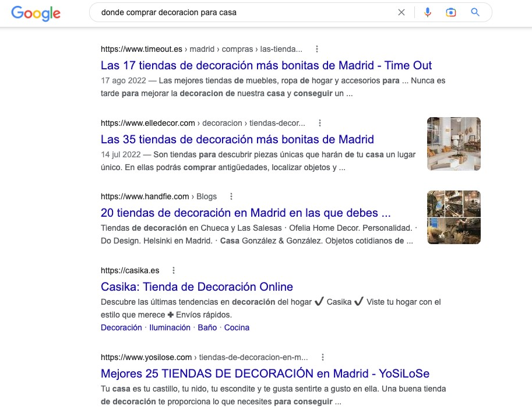The image size is (532, 416).
Task: Open 'Las 17 tiendas de decoración' Time Out result
Action: click(266, 65)
